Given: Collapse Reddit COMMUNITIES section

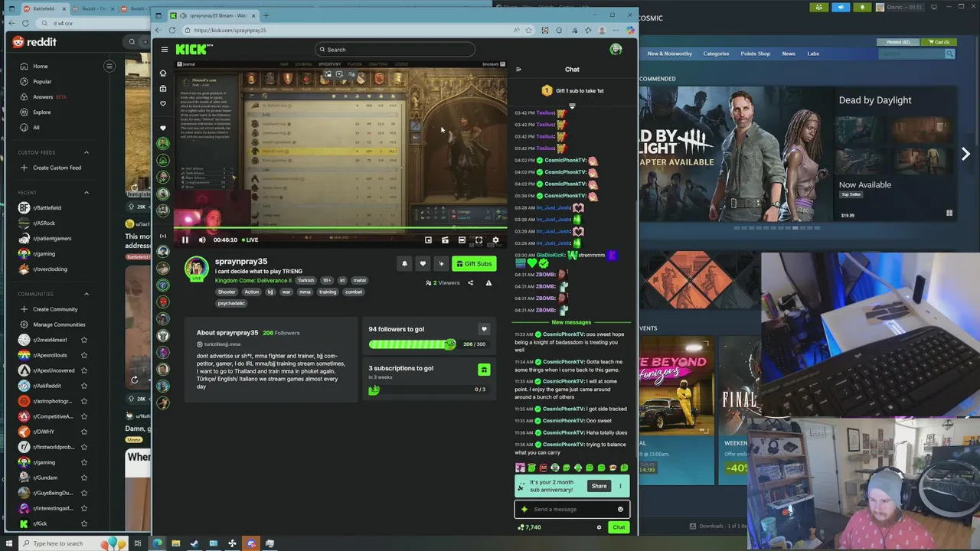Looking at the screenshot, I should [86, 294].
